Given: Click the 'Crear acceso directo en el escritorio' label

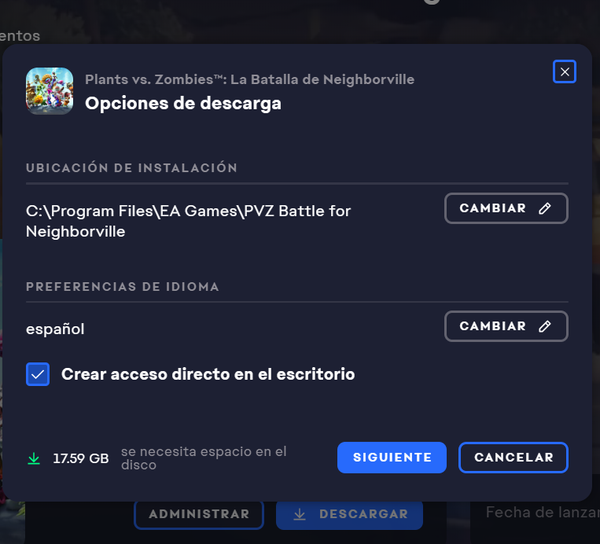Looking at the screenshot, I should (208, 374).
